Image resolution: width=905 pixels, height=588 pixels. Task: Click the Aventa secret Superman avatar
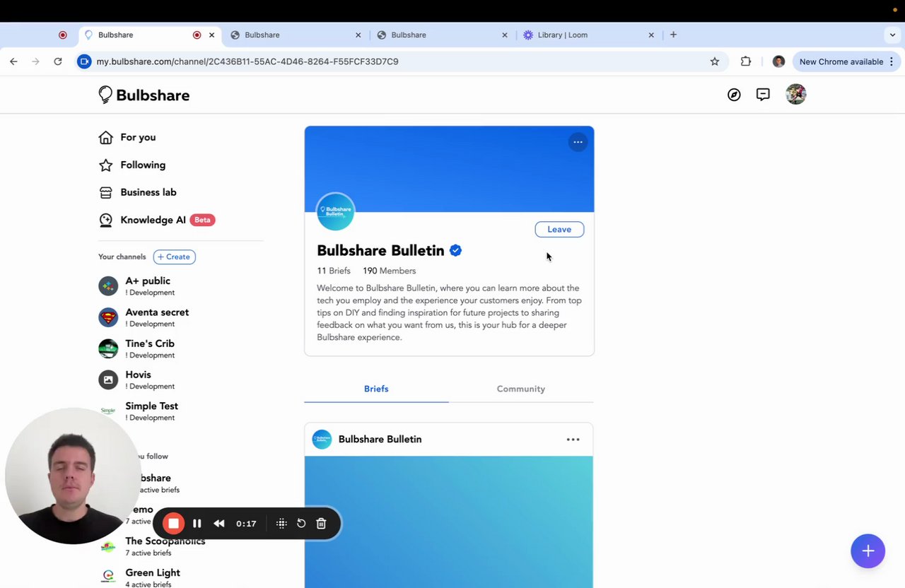coord(108,317)
